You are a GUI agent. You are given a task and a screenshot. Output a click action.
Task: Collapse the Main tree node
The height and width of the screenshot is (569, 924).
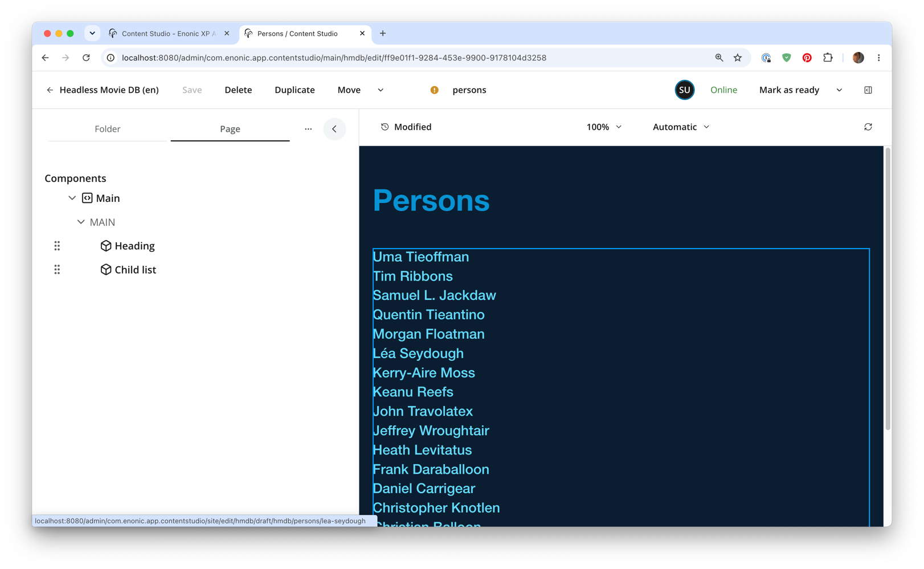tap(72, 198)
